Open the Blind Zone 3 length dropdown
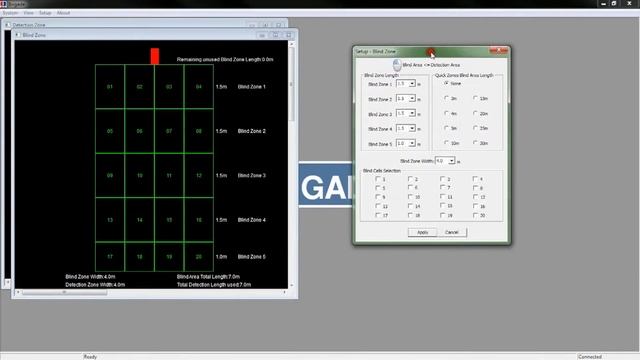 pyautogui.click(x=412, y=113)
